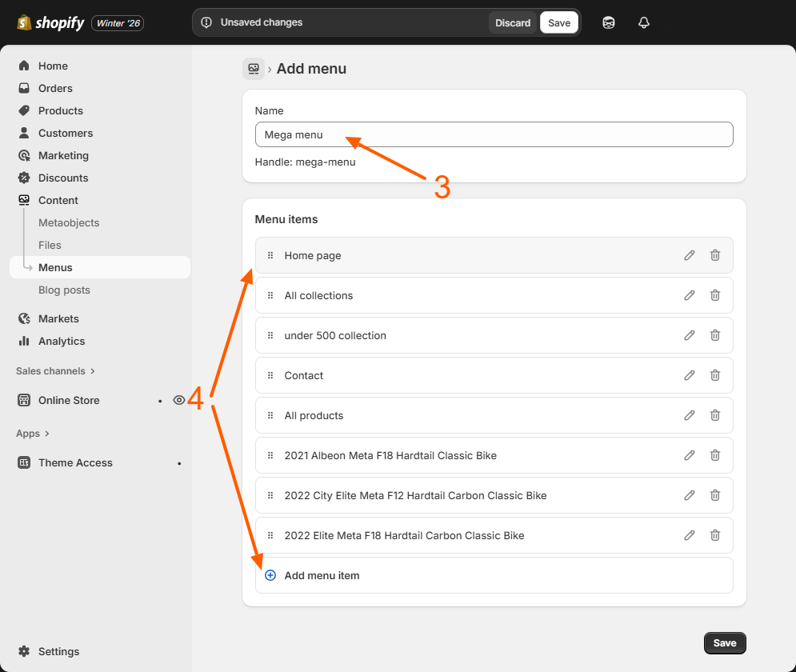The image size is (796, 672).
Task: View the Online Store via eye icon
Action: point(178,401)
